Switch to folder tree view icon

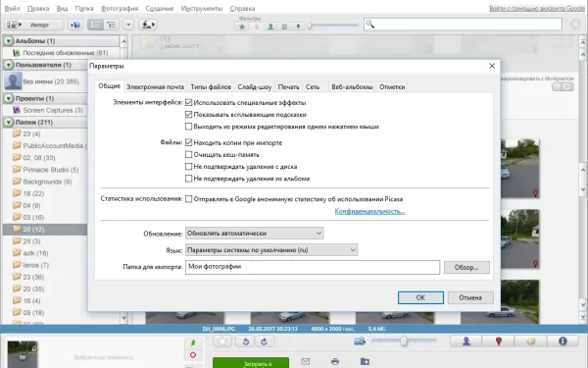pyautogui.click(x=112, y=25)
